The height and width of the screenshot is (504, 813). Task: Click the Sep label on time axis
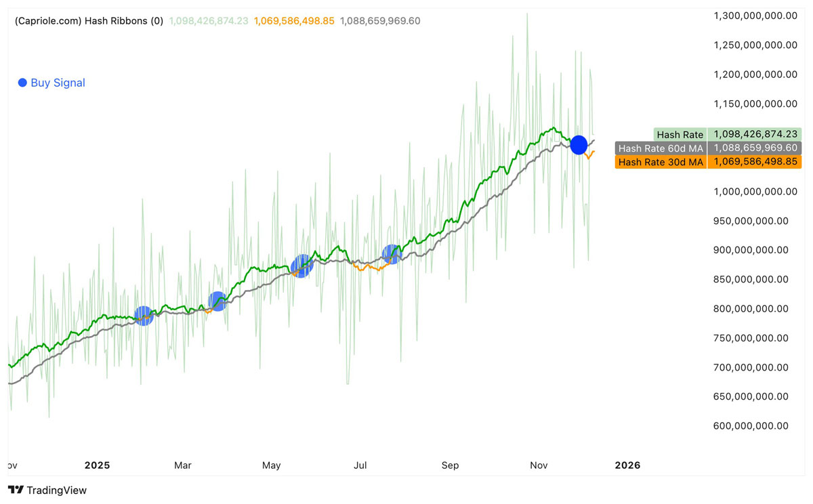450,465
